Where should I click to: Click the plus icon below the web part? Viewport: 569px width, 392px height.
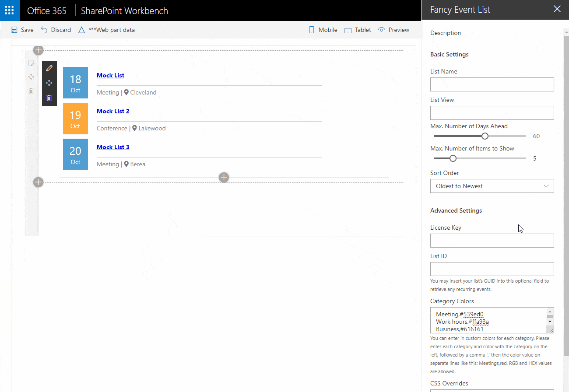pyautogui.click(x=224, y=177)
